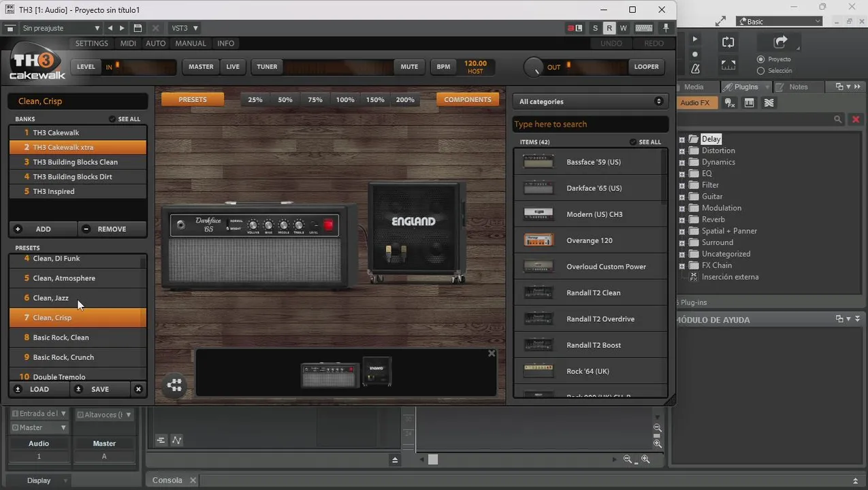The image size is (868, 490).
Task: Click the X next to SAVE preset button
Action: [138, 389]
